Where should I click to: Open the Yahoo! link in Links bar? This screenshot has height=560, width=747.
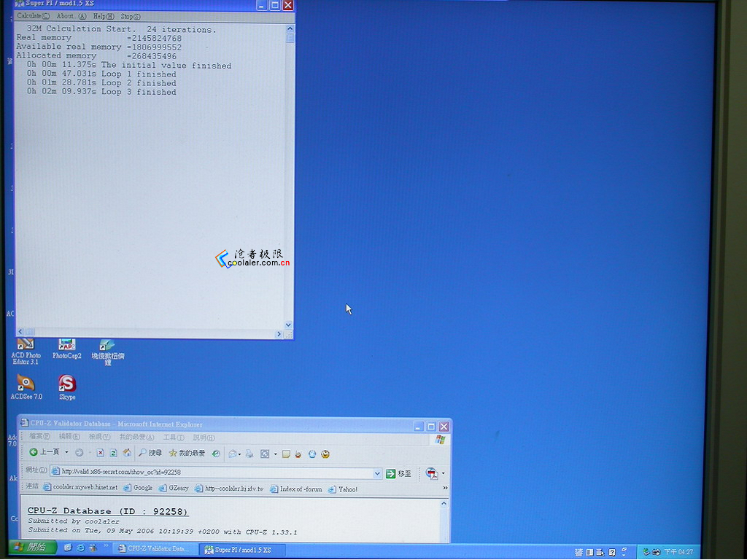343,489
